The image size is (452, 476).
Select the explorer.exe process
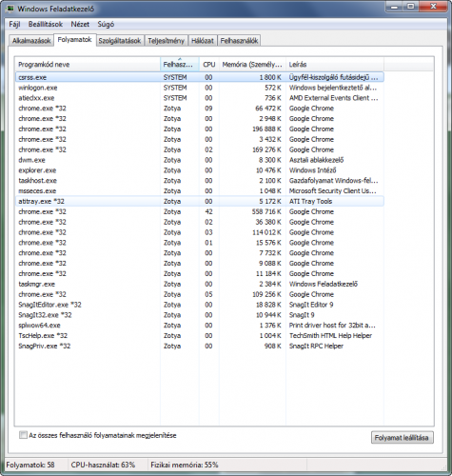point(200,170)
